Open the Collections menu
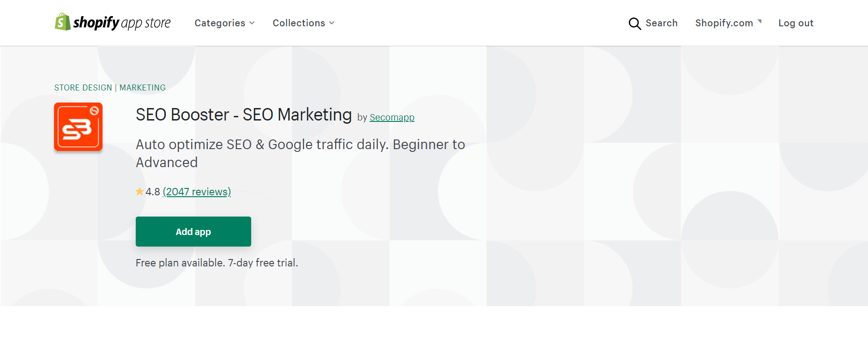Screen dimensions: 868x356 coord(304,23)
